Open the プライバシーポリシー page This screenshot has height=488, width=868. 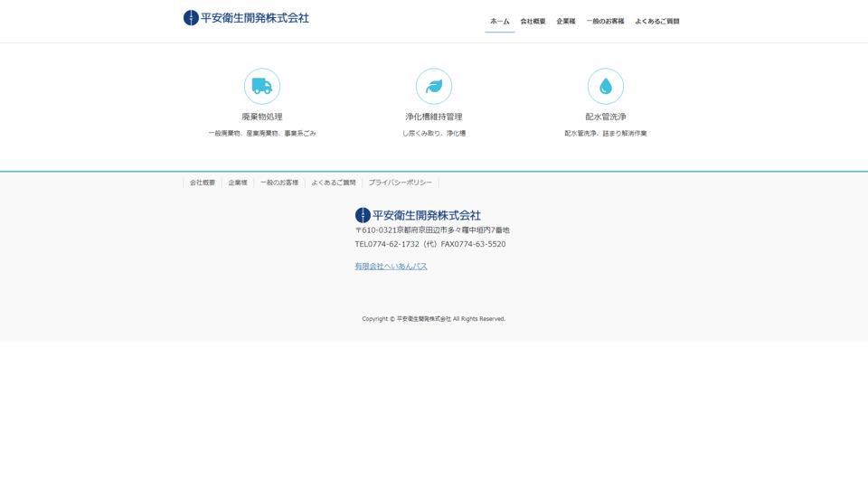pyautogui.click(x=400, y=183)
